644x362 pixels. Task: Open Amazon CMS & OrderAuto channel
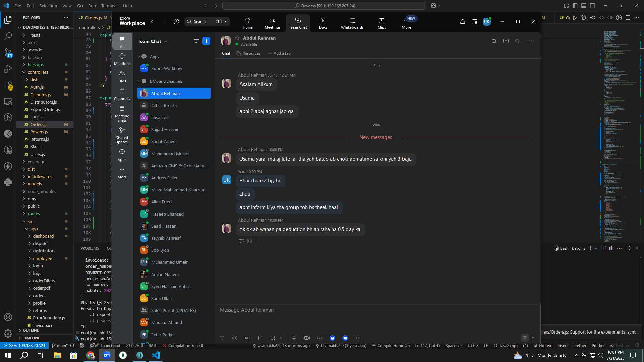[174, 166]
